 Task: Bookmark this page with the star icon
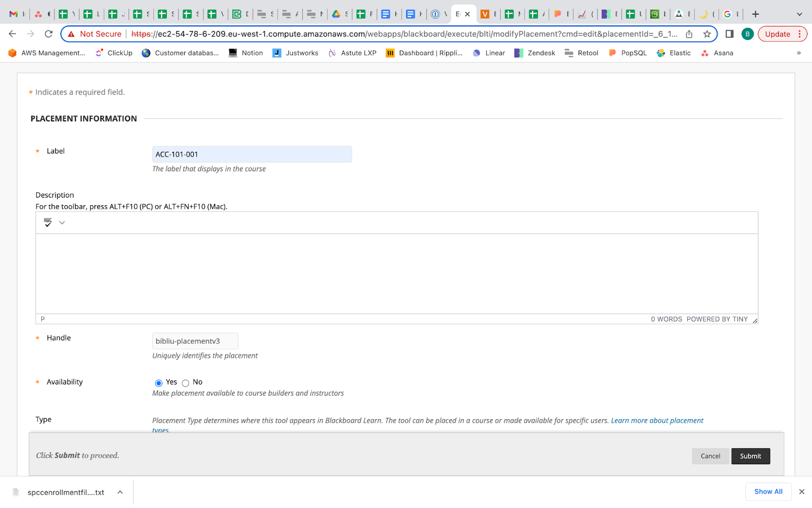click(707, 34)
